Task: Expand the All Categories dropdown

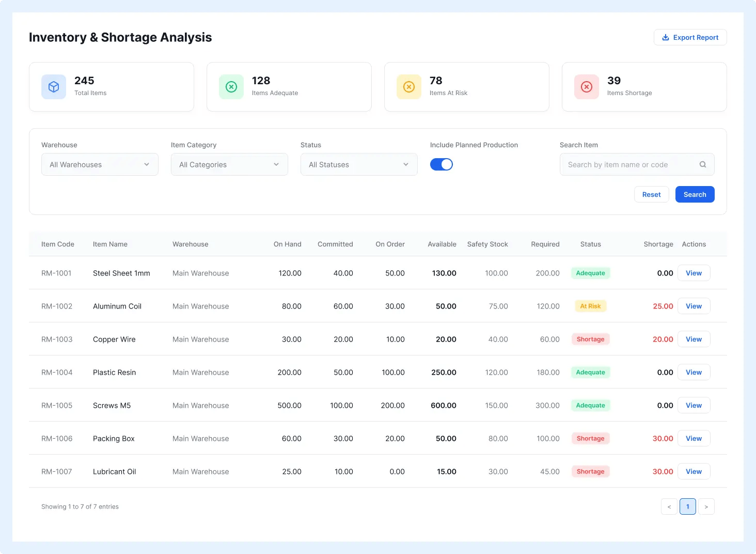Action: pyautogui.click(x=229, y=164)
